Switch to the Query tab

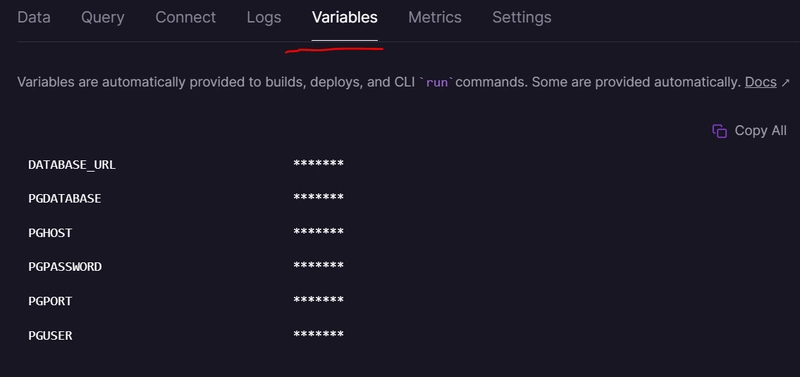click(x=103, y=17)
